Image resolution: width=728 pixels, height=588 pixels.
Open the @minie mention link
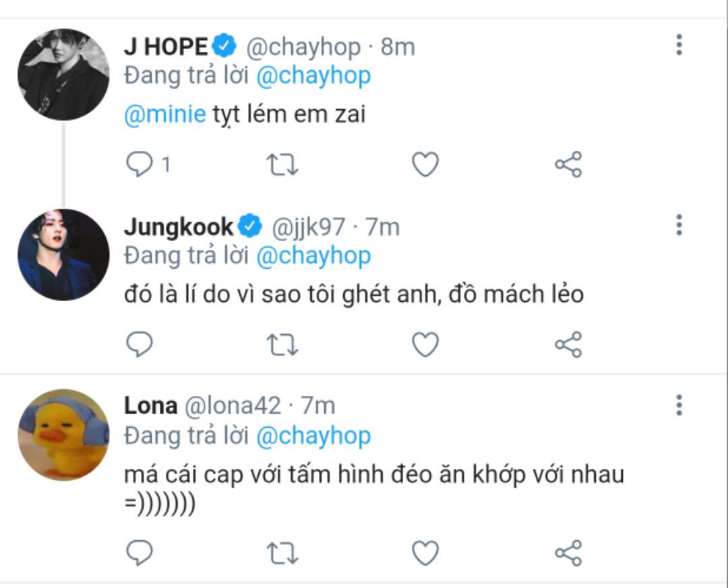coord(165,115)
